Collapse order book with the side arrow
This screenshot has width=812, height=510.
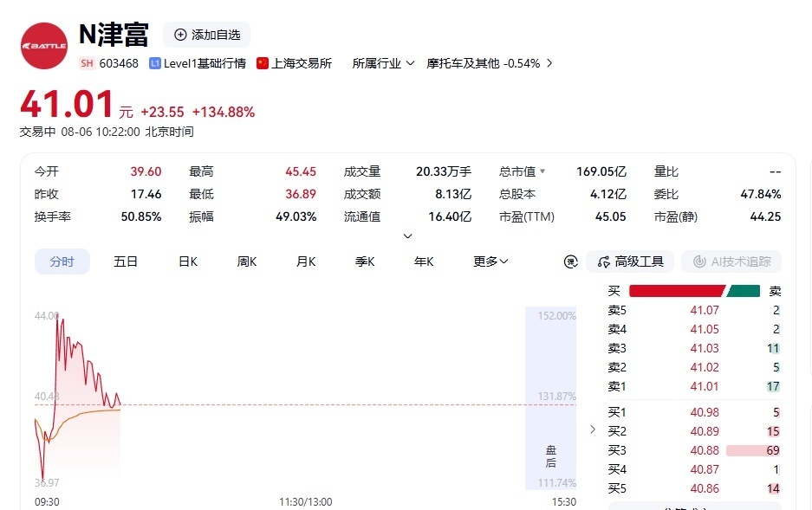click(593, 429)
